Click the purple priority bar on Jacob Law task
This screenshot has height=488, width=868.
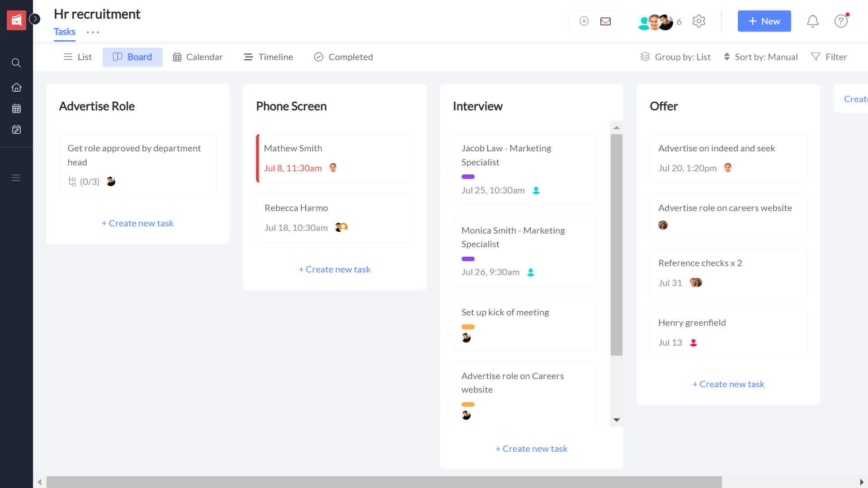pyautogui.click(x=468, y=176)
